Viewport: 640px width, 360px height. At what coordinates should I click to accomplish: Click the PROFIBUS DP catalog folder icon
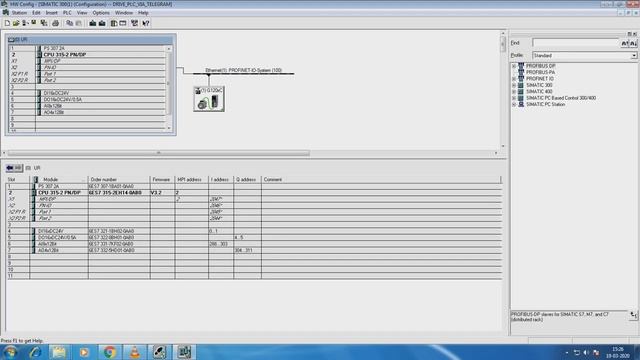click(x=521, y=66)
